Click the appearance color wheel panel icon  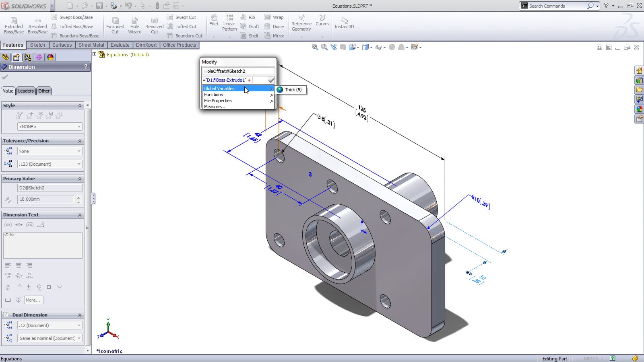pyautogui.click(x=50, y=57)
